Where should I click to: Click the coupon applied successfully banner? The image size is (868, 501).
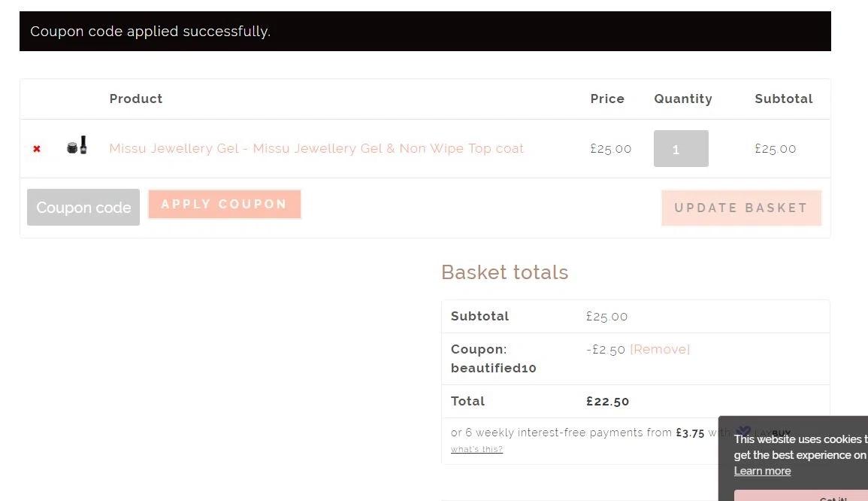[425, 32]
